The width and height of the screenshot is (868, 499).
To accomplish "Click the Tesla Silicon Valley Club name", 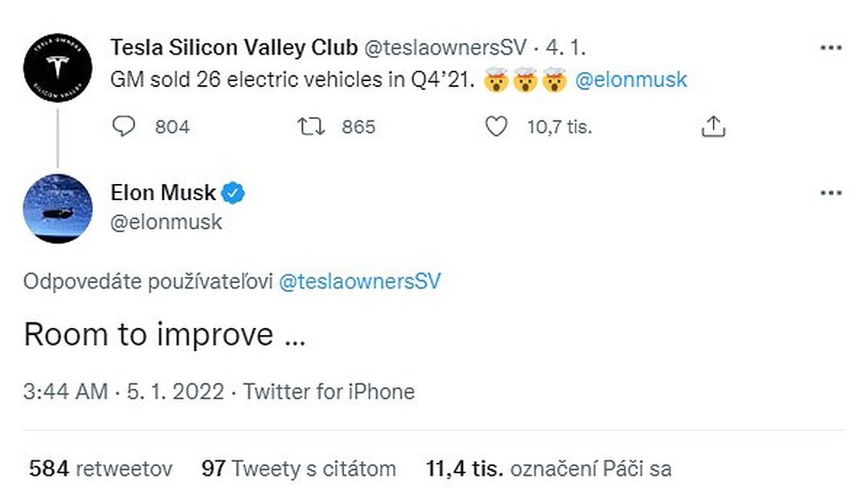I will pos(234,47).
